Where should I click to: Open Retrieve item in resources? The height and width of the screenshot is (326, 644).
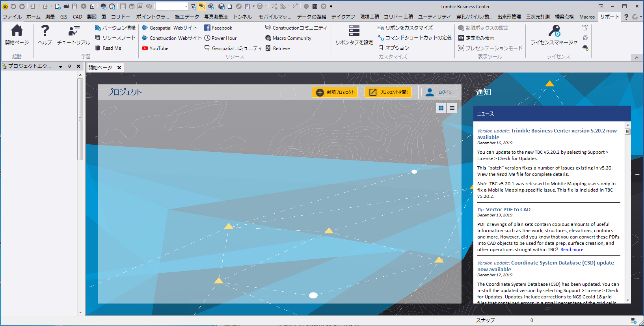tap(277, 48)
